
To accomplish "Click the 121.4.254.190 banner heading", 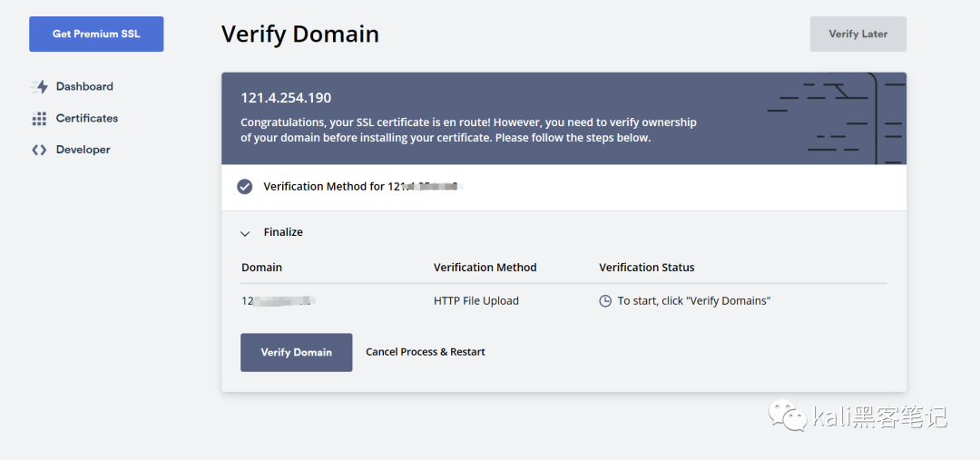I will click(x=286, y=98).
